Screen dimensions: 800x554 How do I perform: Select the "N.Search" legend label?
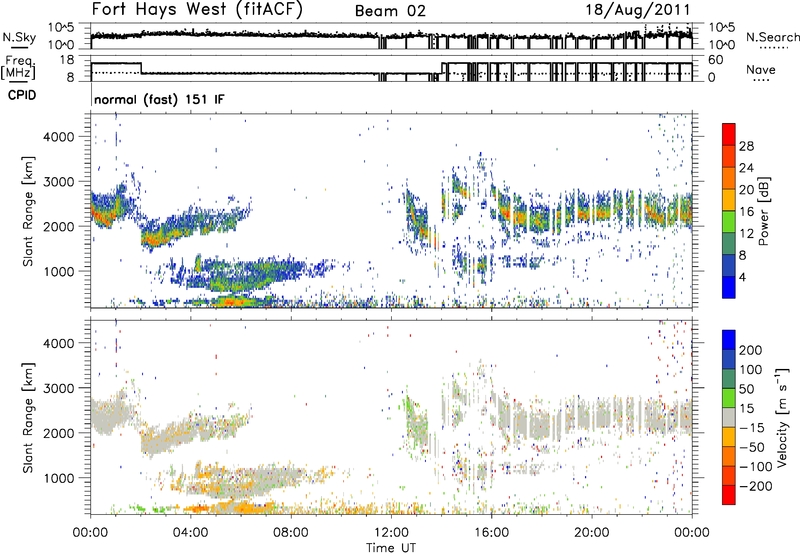[772, 37]
